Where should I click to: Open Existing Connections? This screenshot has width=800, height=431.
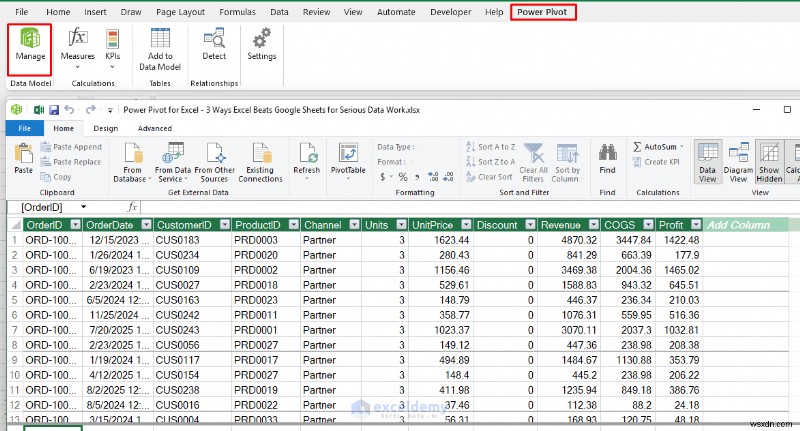coord(260,162)
